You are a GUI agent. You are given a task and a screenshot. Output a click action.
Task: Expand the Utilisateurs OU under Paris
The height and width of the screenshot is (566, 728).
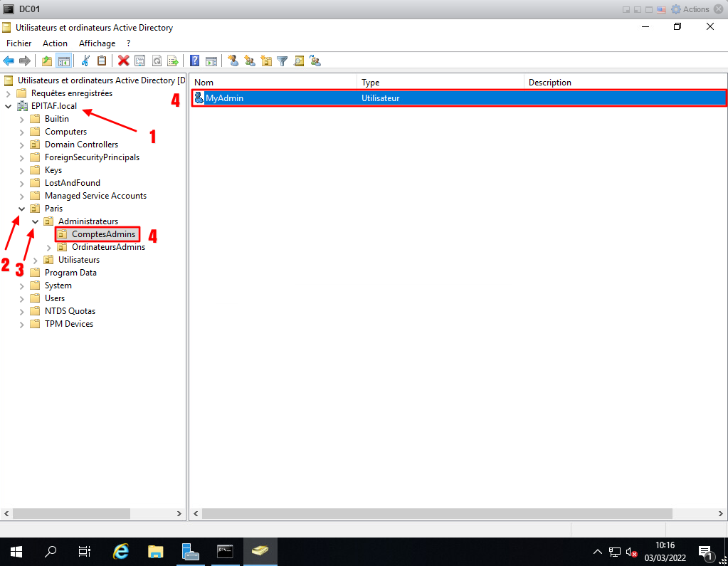[x=36, y=260]
